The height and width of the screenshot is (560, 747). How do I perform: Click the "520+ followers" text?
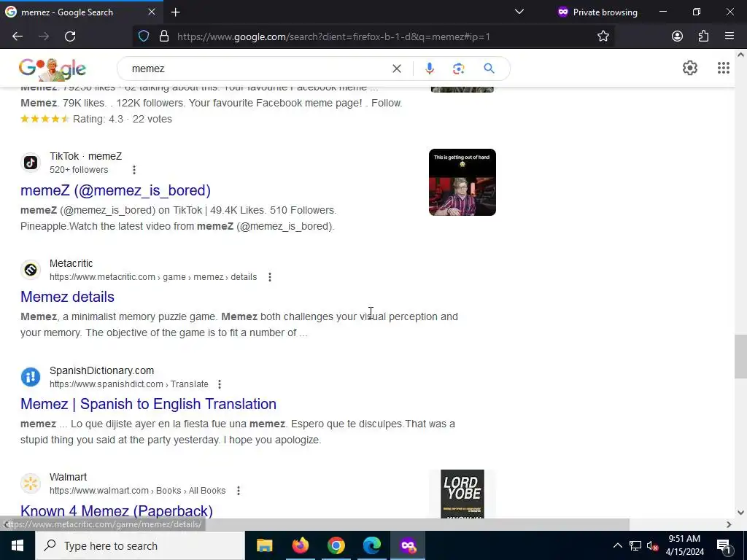pos(79,170)
